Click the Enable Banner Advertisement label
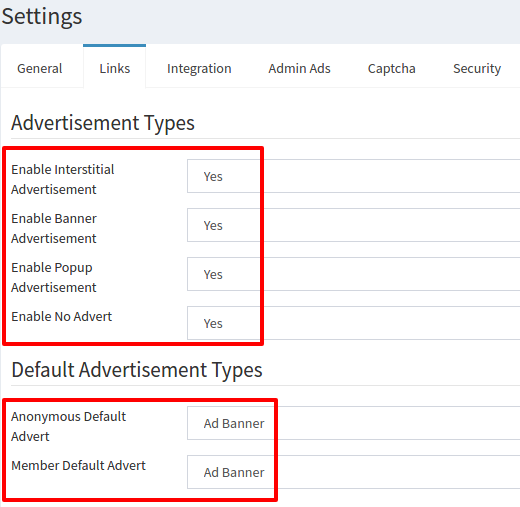The image size is (520, 507). pos(54,228)
